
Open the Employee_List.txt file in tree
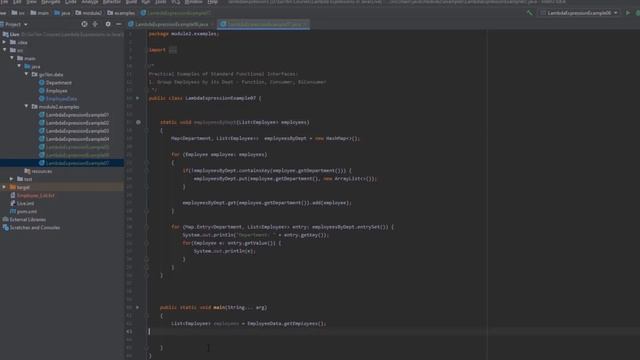(x=36, y=196)
